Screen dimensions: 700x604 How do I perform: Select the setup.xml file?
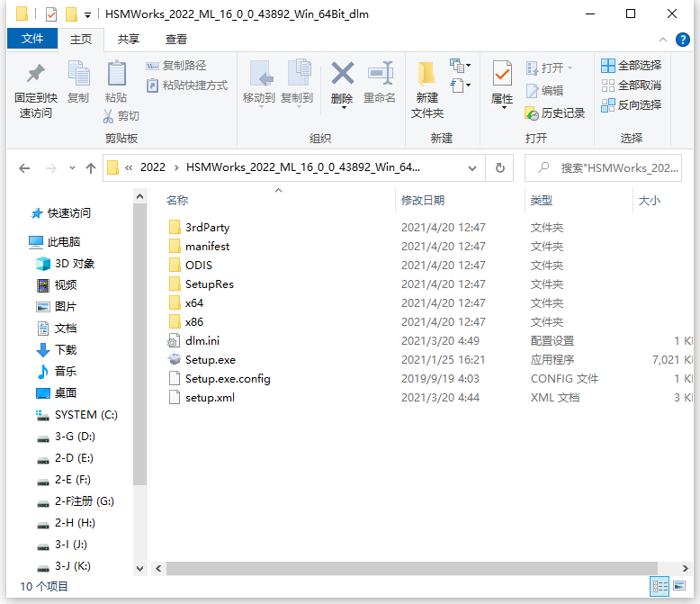pyautogui.click(x=202, y=398)
